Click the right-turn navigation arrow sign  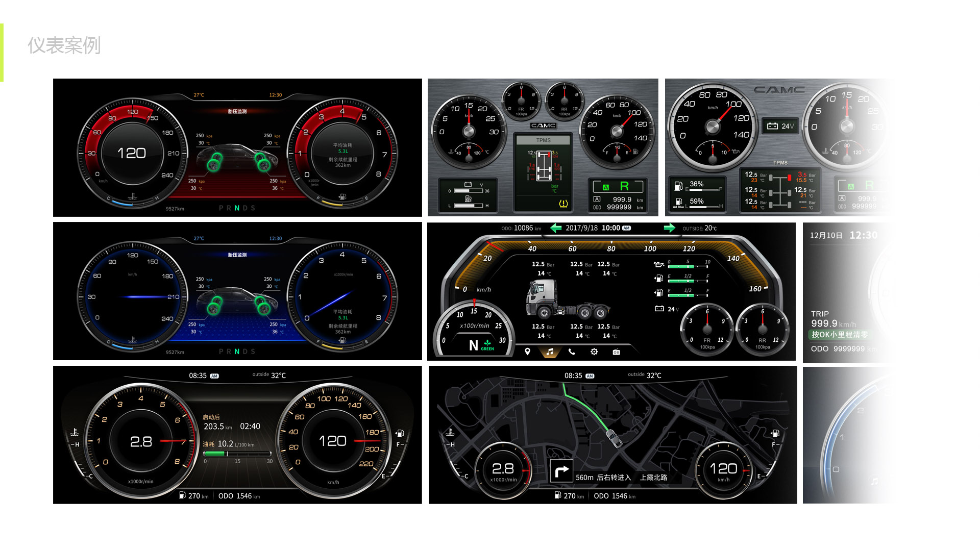click(x=561, y=471)
